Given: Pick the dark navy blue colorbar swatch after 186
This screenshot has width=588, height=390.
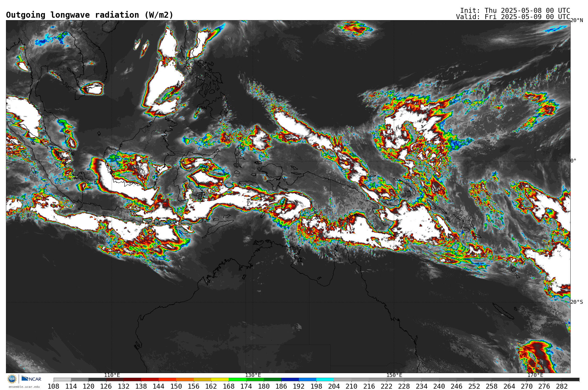Looking at the screenshot, I should pyautogui.click(x=290, y=379).
